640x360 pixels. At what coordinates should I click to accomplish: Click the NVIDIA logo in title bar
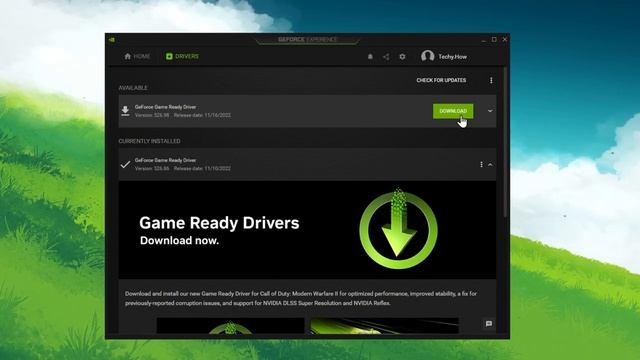point(112,40)
